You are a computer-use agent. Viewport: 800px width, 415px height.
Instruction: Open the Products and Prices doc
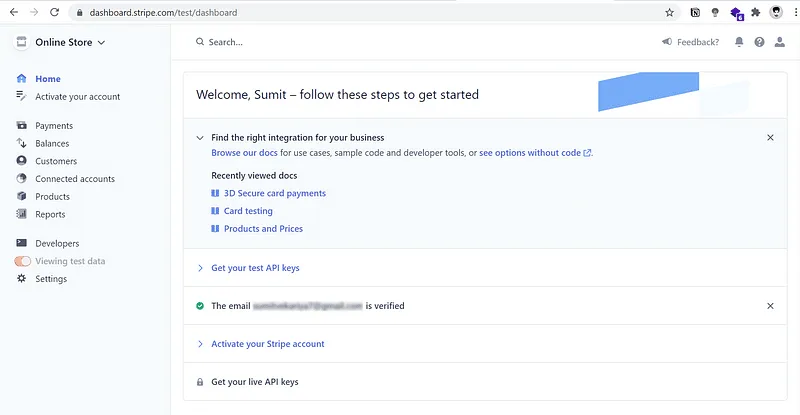(x=263, y=229)
